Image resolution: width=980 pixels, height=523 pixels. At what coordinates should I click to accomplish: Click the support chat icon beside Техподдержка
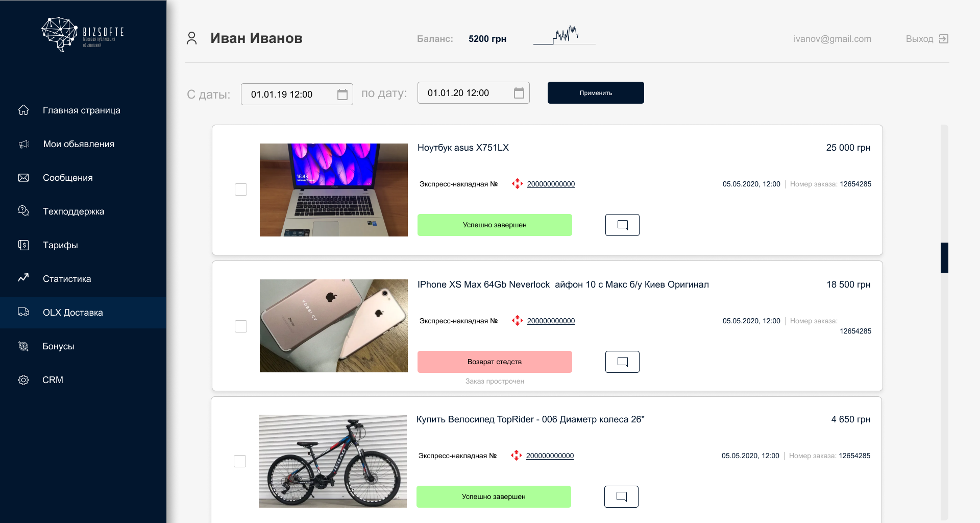pyautogui.click(x=23, y=211)
